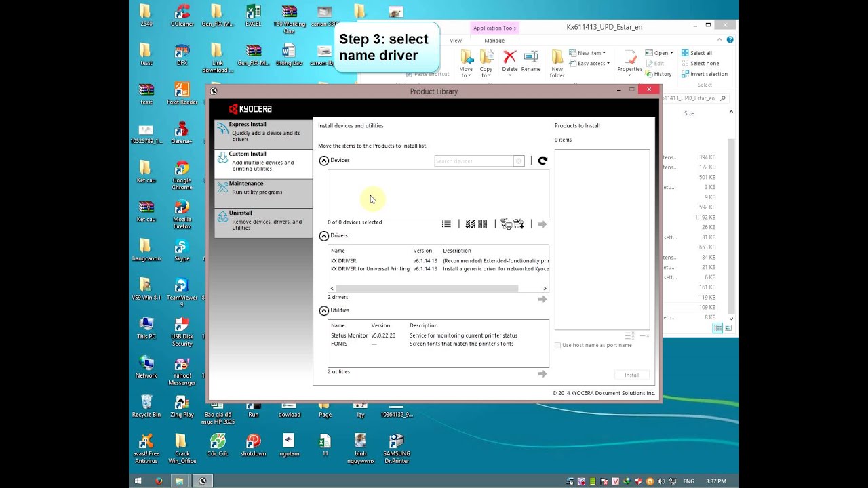Select all devices using checked-grid icon

tap(471, 224)
